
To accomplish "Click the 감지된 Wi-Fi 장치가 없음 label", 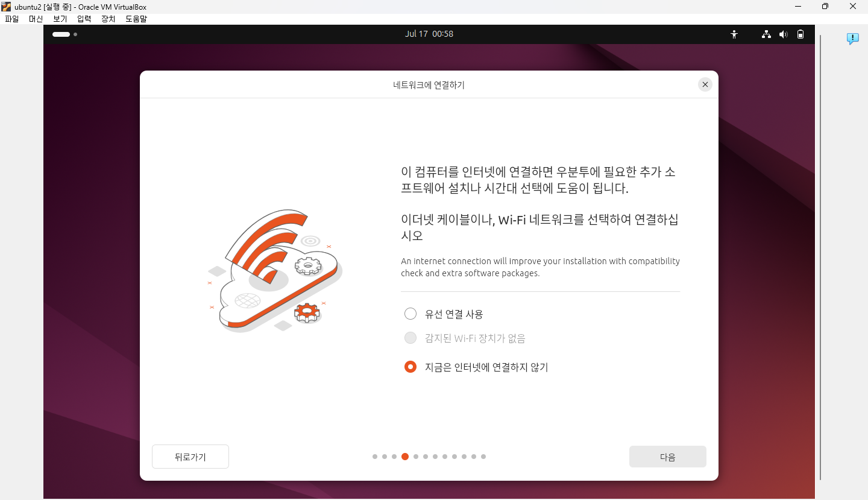I will point(475,338).
